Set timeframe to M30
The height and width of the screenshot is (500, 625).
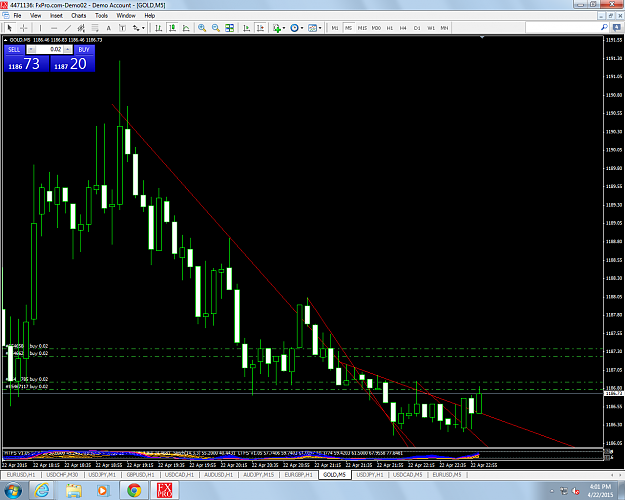point(376,28)
